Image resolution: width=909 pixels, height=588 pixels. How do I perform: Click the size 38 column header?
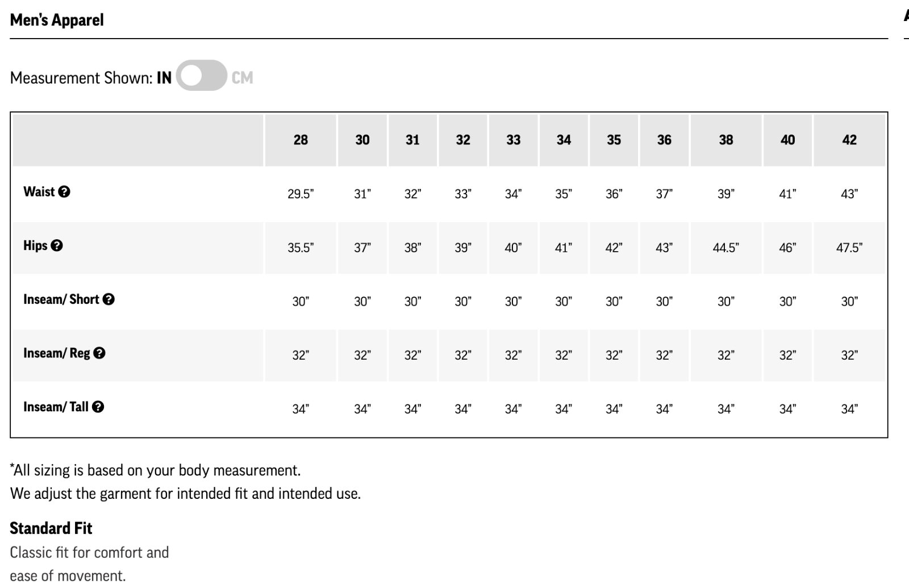point(725,140)
